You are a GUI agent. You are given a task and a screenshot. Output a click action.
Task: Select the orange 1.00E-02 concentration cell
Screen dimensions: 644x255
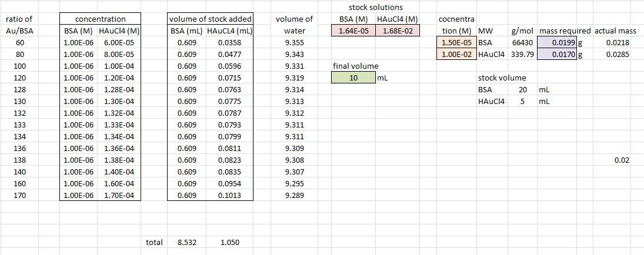pos(456,55)
